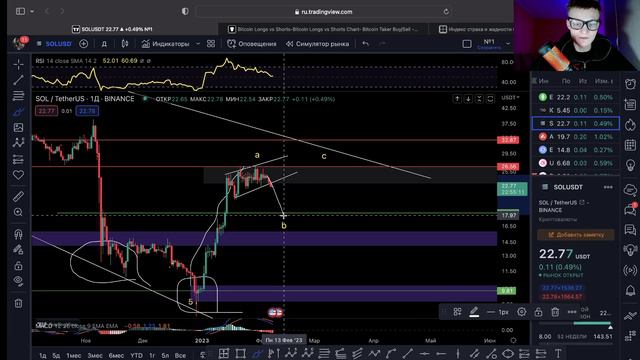Click the trash remove drawings icon in sidebar
The width and height of the screenshot is (640, 360).
[18, 303]
